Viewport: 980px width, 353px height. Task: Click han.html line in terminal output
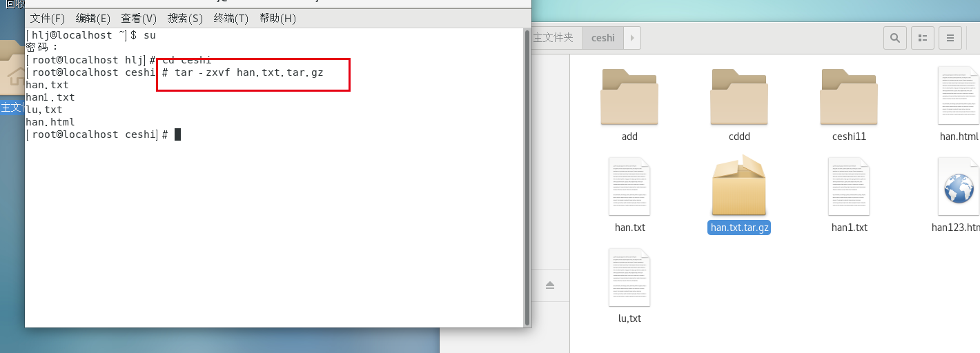[50, 122]
